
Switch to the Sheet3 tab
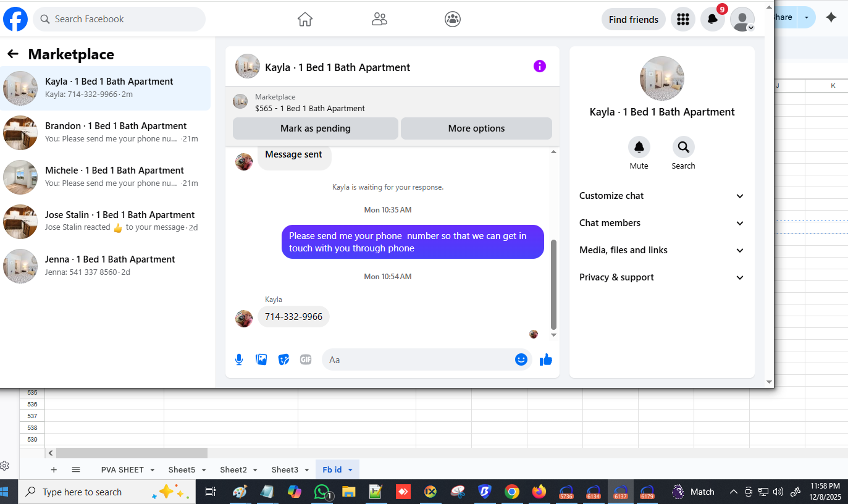point(285,470)
